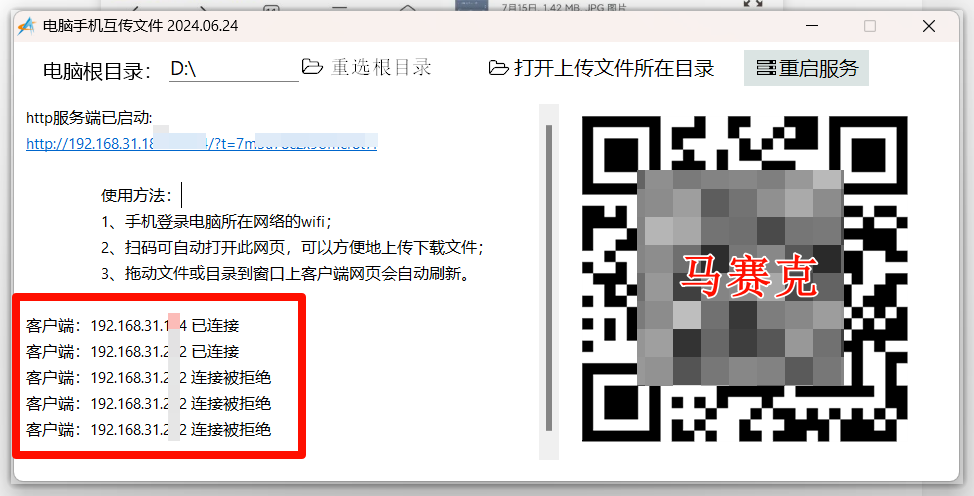Click the client row ending '4 已连接'
This screenshot has height=496, width=974.
[132, 326]
